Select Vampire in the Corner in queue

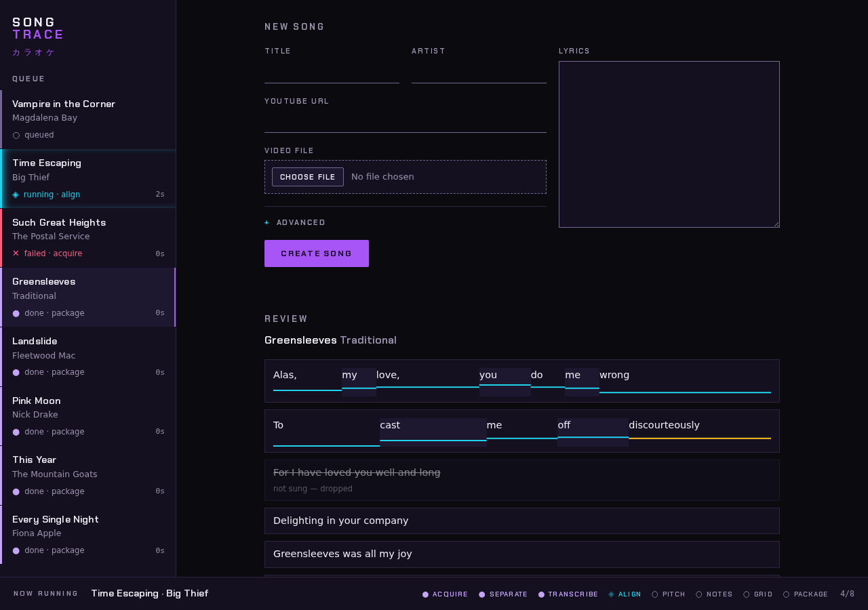click(88, 119)
